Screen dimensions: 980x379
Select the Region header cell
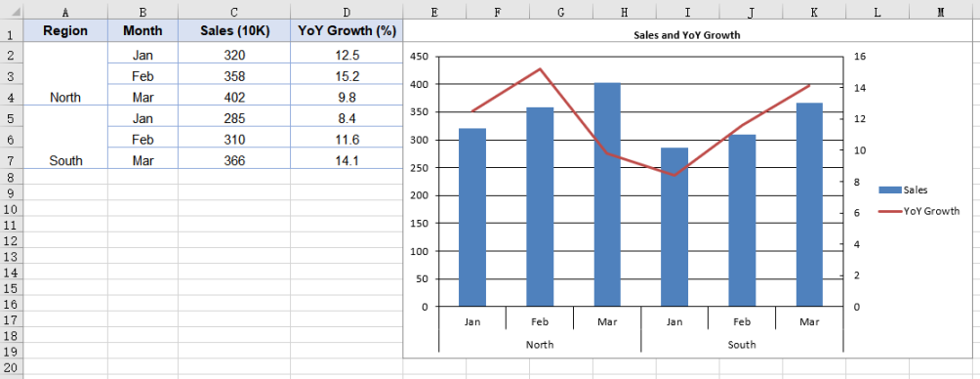pos(65,30)
